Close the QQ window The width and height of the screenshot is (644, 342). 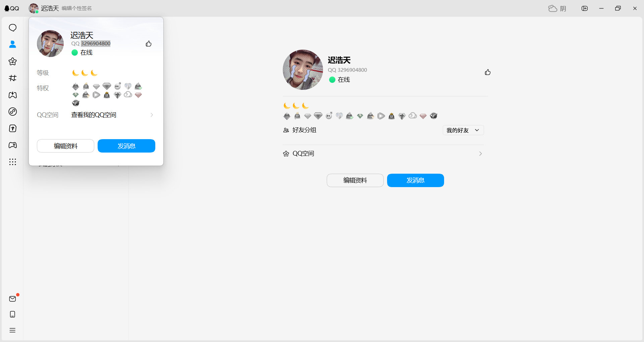tap(635, 8)
